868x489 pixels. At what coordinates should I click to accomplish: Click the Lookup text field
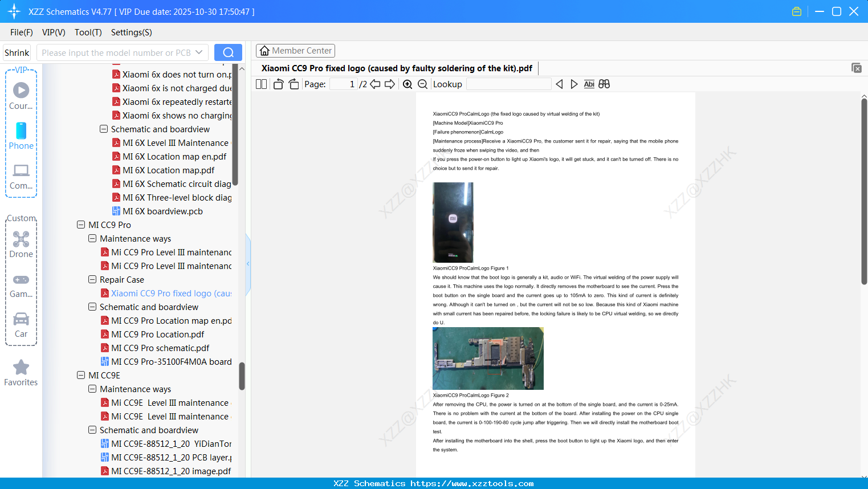click(x=508, y=84)
